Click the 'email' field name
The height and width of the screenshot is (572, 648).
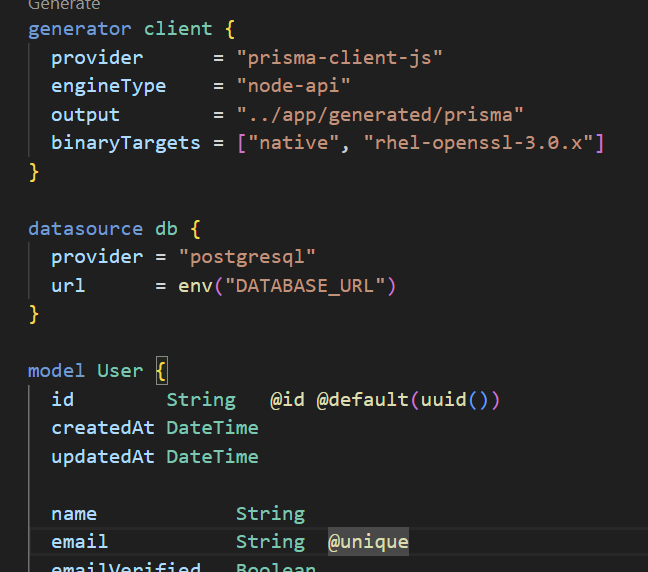80,541
